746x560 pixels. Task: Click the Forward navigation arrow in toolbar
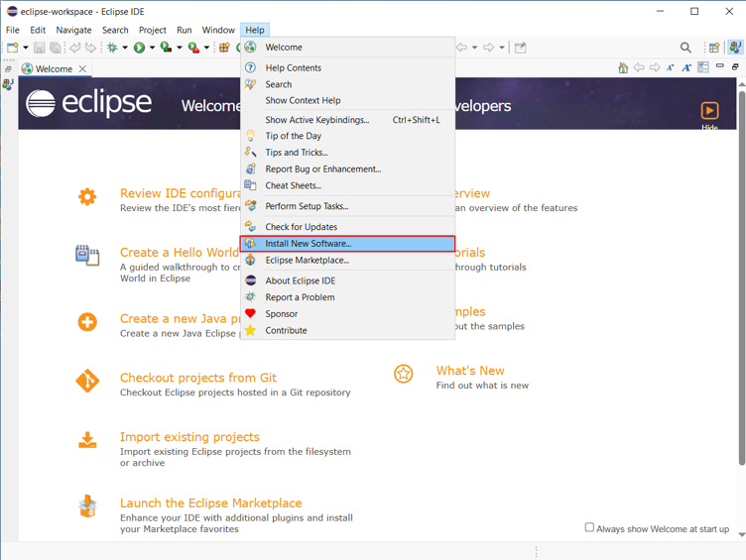coord(489,48)
